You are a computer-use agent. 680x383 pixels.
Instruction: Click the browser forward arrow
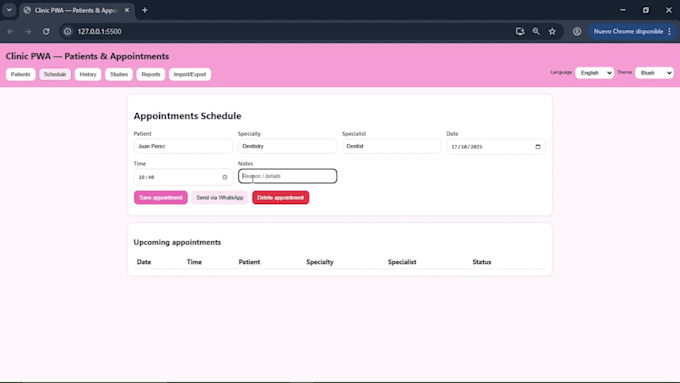click(x=28, y=31)
